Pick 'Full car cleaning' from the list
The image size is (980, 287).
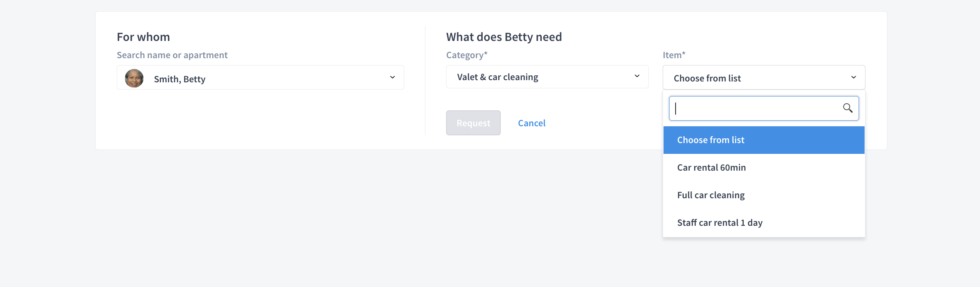tap(764, 195)
